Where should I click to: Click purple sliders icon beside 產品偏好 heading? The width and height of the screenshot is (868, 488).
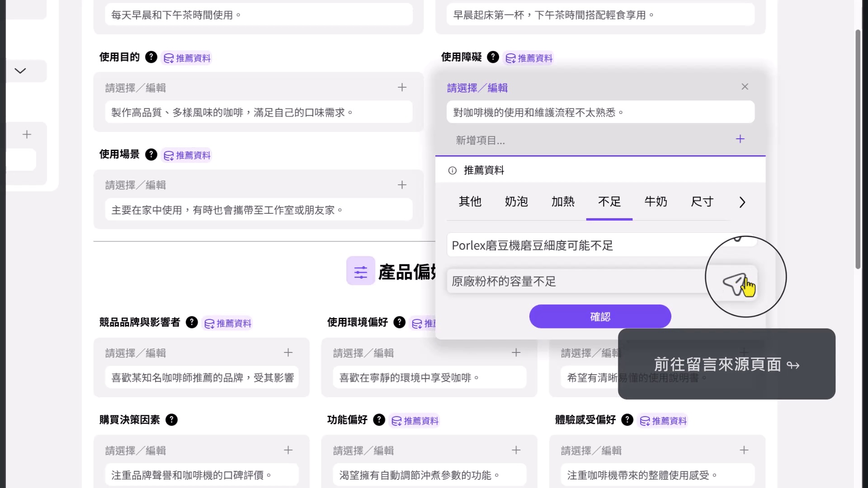(360, 271)
